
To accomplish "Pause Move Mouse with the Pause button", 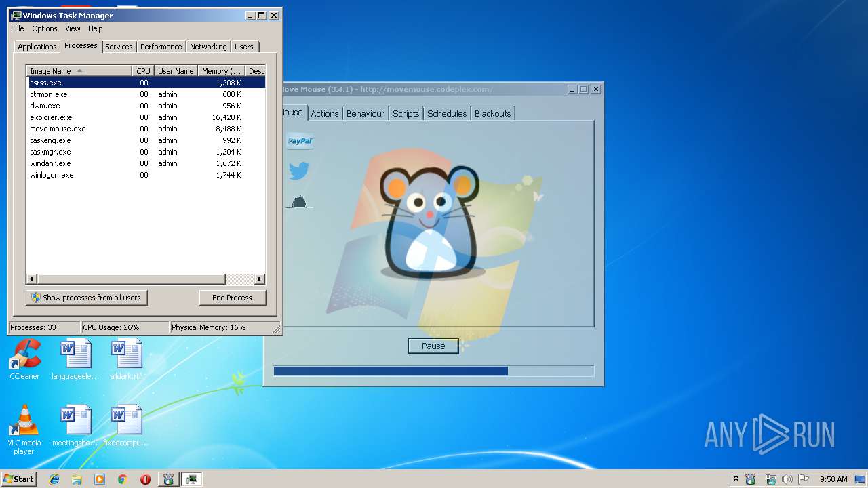I will (433, 346).
